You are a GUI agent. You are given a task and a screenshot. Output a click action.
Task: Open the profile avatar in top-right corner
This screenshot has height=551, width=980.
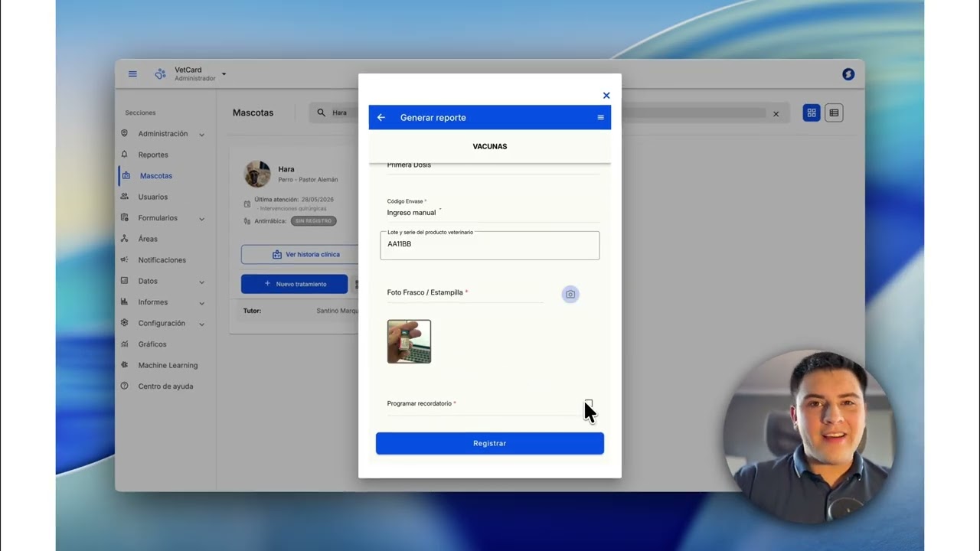tap(848, 74)
